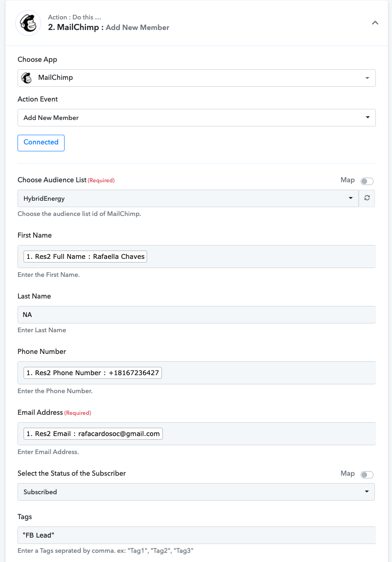Open the Choose App MailChimp dropdown
Screen dimensions: 392x562
[x=196, y=78]
